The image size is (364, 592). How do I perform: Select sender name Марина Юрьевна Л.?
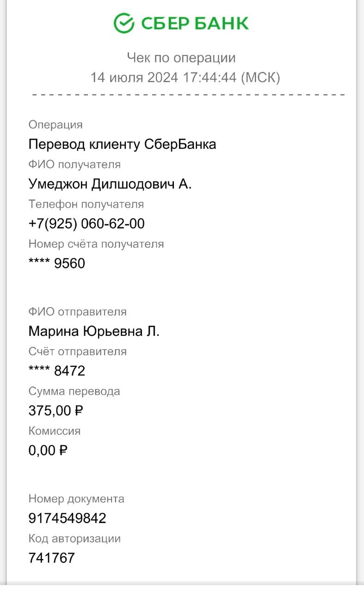pos(94,331)
